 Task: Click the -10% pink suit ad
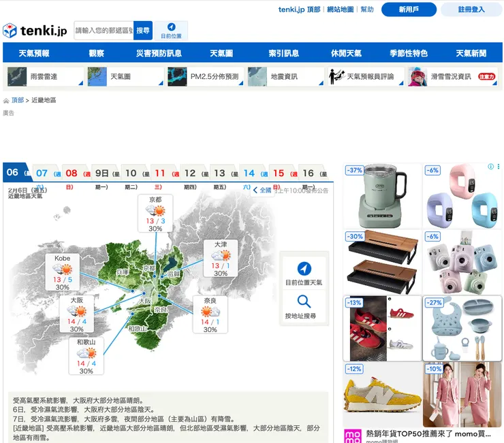pyautogui.click(x=462, y=395)
